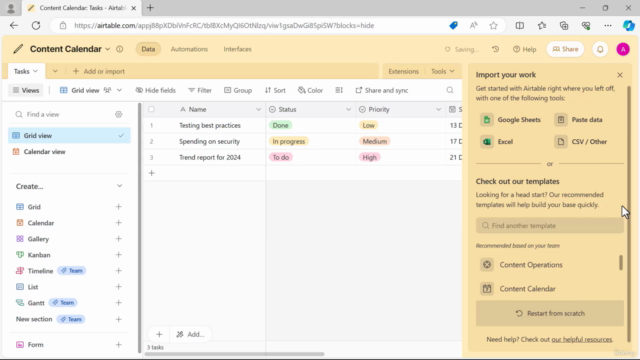Switch to the Data tab
Screen dimensions: 640x360
coord(148,49)
